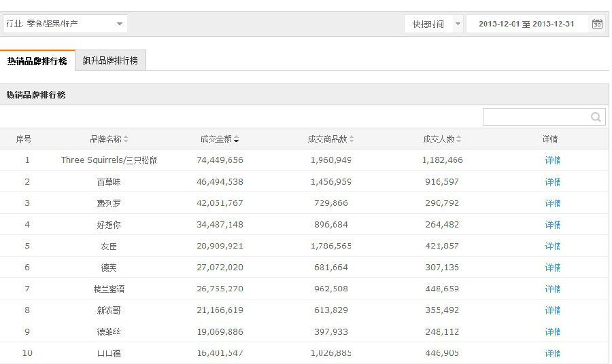The image size is (612, 364).
Task: Click brand name 好想你
Action: [109, 225]
